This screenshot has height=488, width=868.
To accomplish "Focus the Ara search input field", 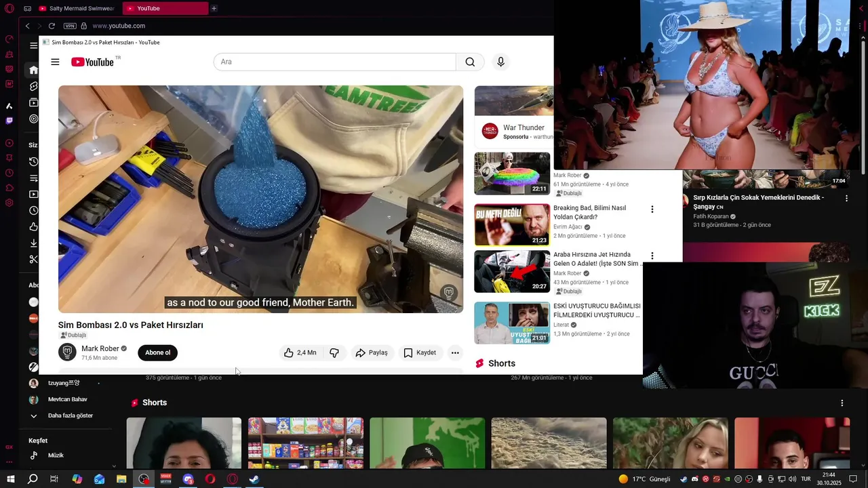I will pyautogui.click(x=335, y=62).
